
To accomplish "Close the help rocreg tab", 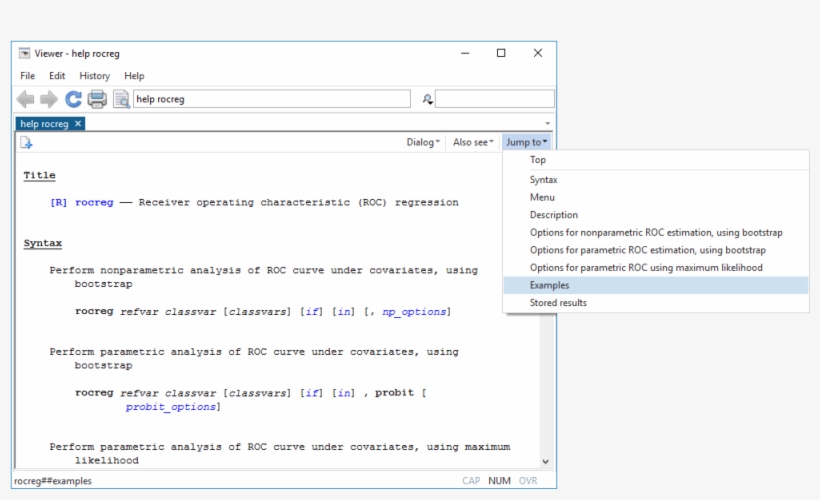I will 78,123.
